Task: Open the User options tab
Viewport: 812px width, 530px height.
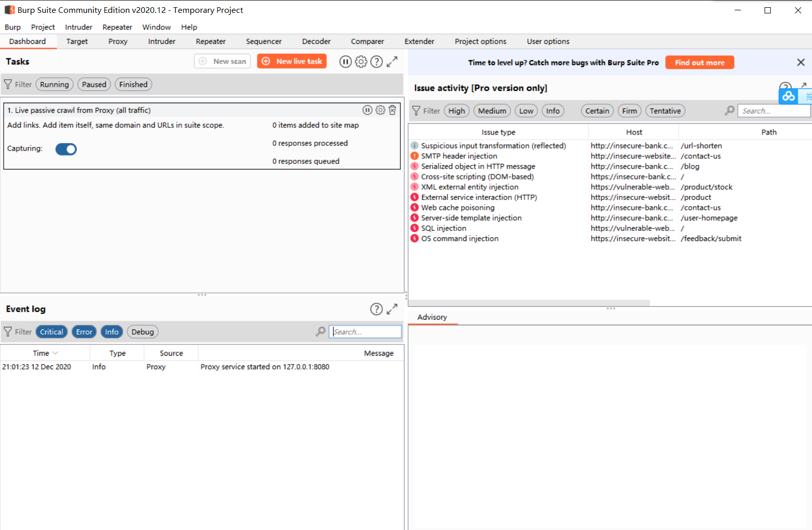Action: coord(548,41)
